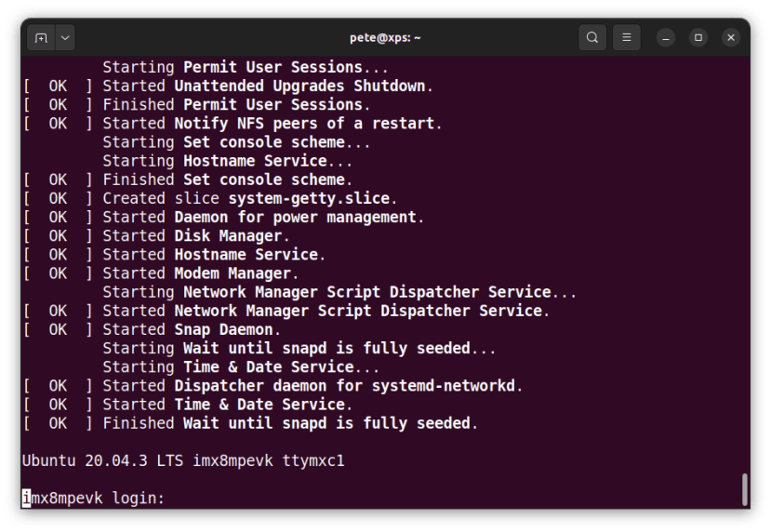771x532 pixels.
Task: Click 'Started Time & Date Service' line
Action: 227,405
